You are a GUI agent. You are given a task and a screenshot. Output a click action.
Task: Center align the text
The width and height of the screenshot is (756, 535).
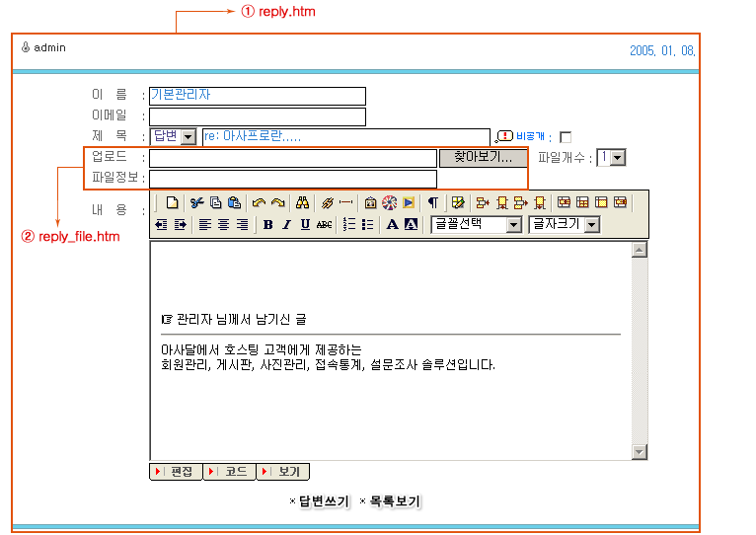(223, 225)
